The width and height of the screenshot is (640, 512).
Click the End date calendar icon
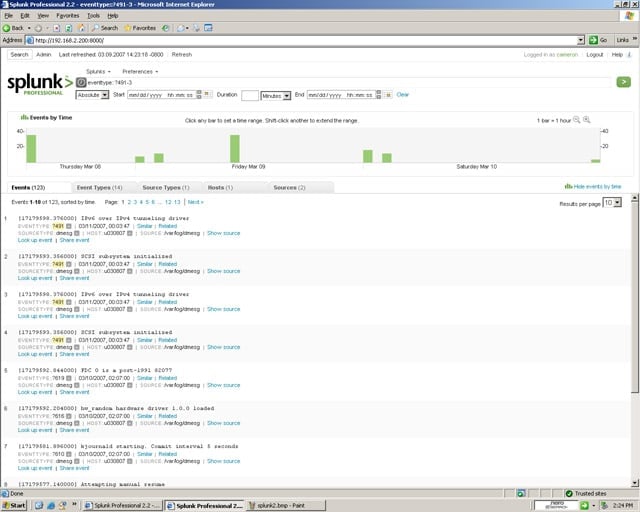pos(388,95)
